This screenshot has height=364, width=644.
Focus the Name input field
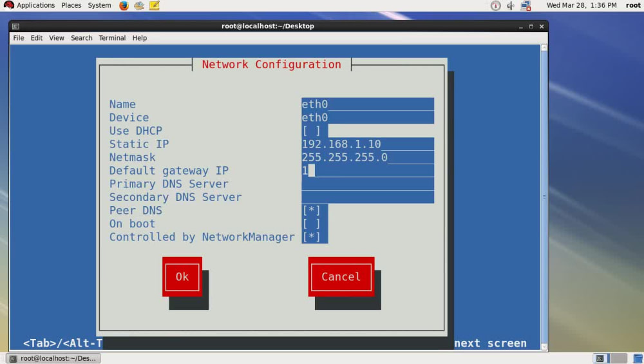pos(368,104)
